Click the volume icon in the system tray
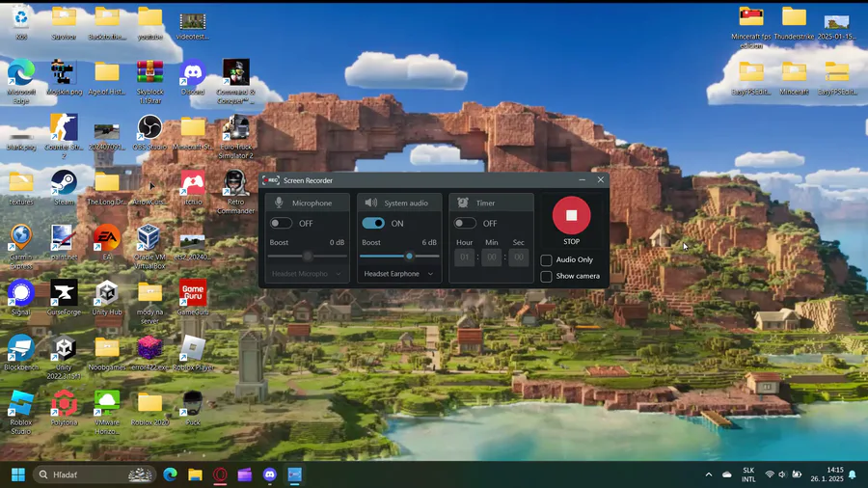The image size is (868, 488). coord(782,474)
